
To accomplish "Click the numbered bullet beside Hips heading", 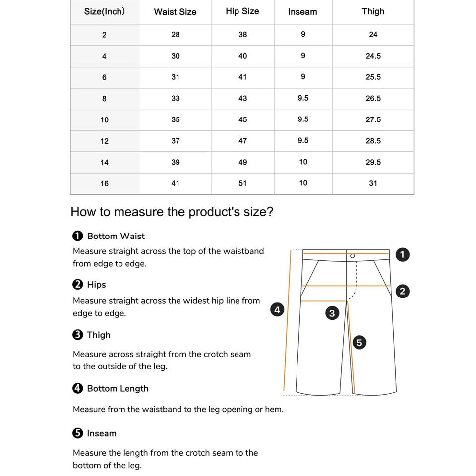I will pos(78,285).
